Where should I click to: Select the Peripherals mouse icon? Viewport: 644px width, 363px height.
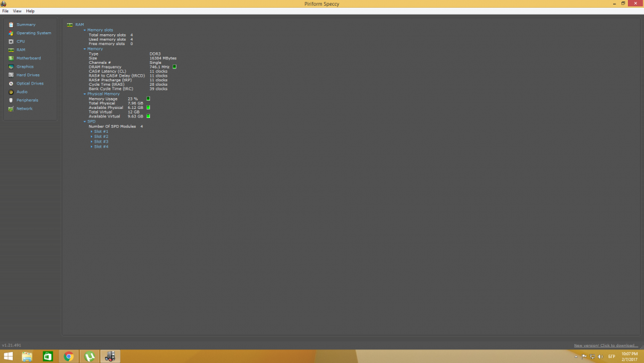tap(11, 101)
